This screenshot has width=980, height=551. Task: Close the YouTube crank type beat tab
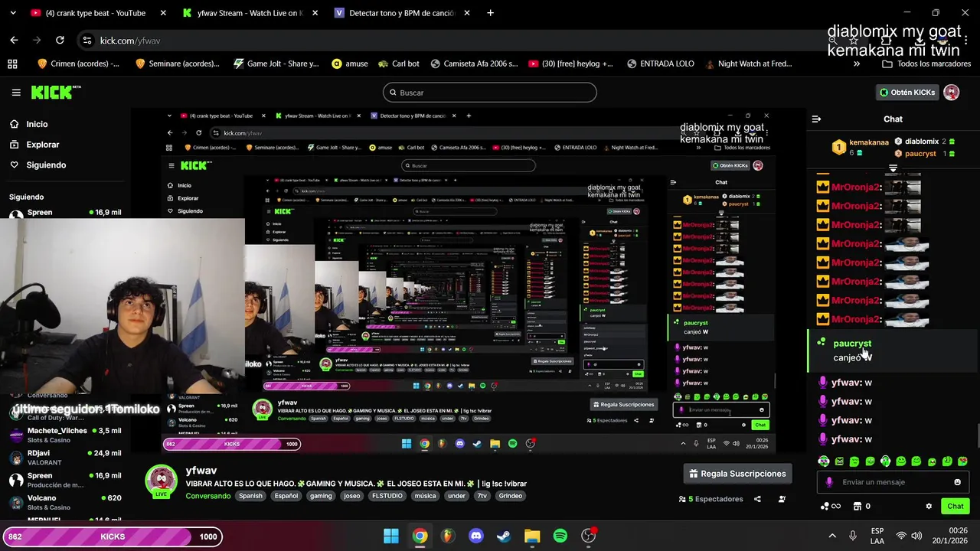[x=163, y=13]
